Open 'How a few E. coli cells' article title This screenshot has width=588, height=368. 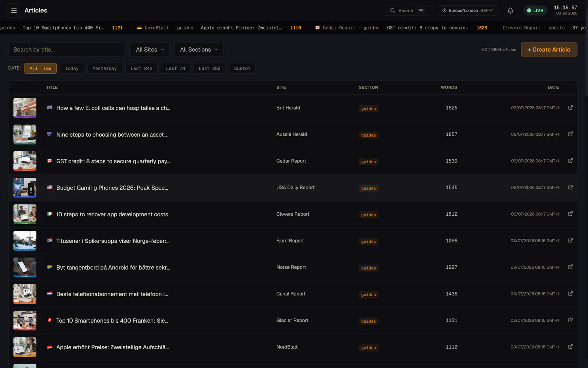tap(113, 108)
